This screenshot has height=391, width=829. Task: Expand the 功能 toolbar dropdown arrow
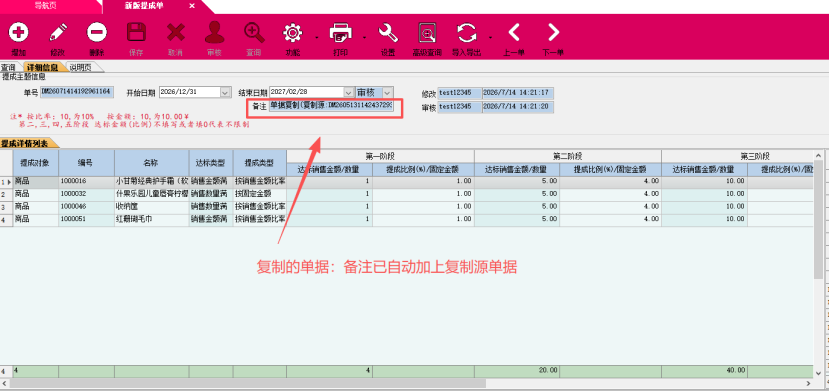316,38
